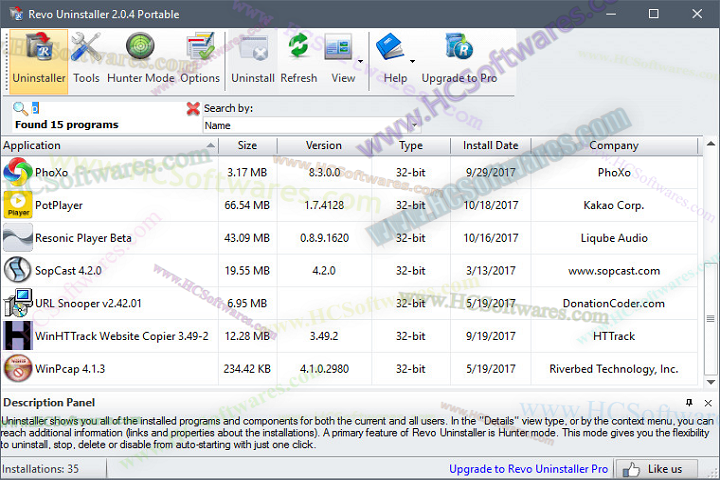This screenshot has width=720, height=480.
Task: Click the URL Snooper v2.42.01 name
Action: tap(88, 303)
